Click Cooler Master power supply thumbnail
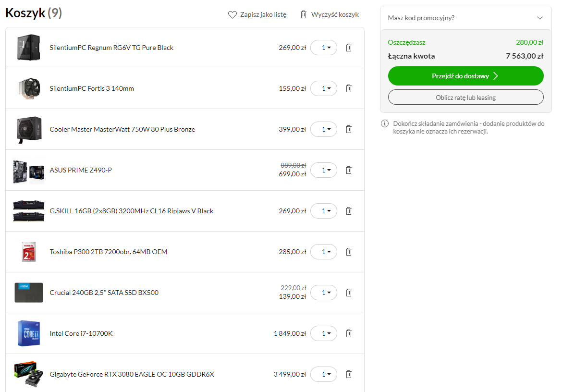563x392 pixels. pos(29,129)
